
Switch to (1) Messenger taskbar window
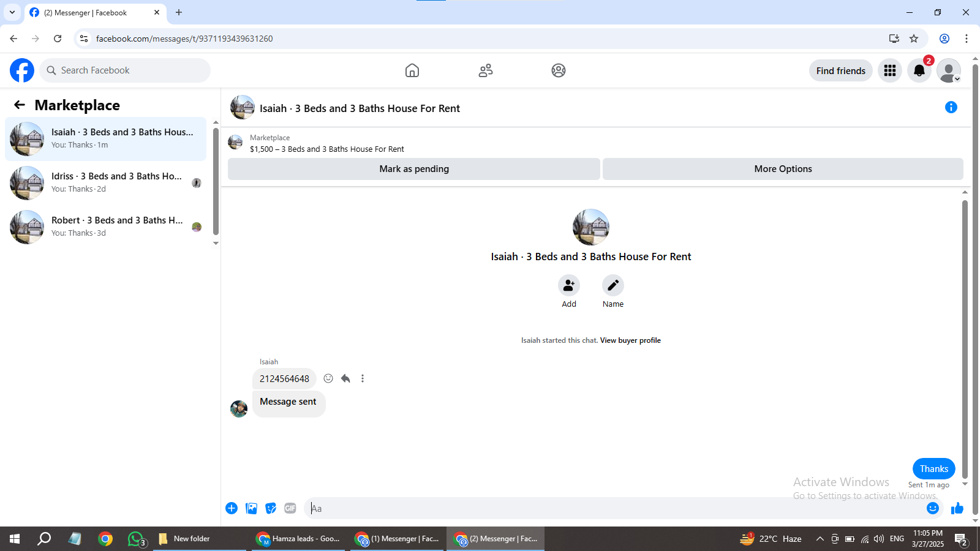398,539
